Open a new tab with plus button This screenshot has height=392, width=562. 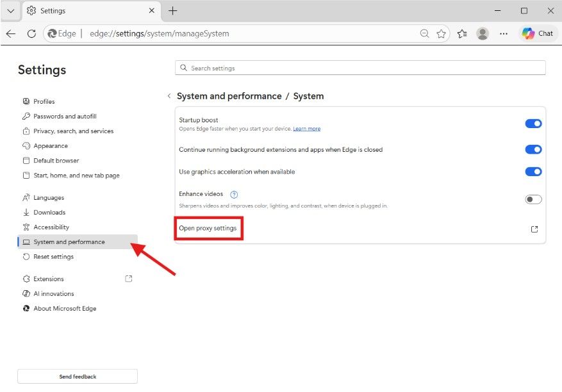(173, 11)
